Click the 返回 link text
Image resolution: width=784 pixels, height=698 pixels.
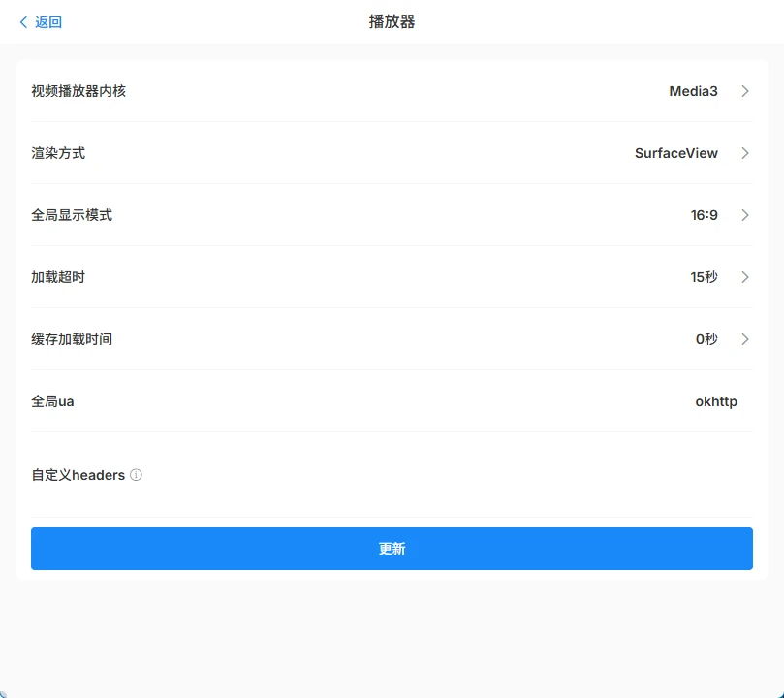[x=48, y=22]
